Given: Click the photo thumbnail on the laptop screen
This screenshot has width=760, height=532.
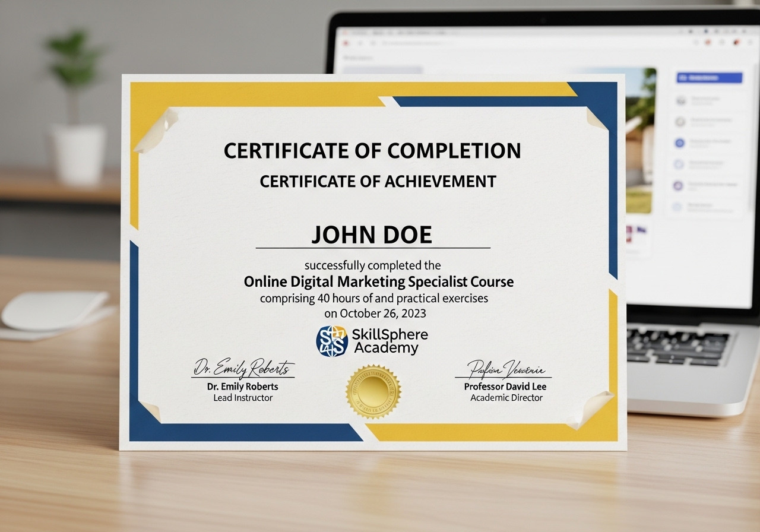Looking at the screenshot, I should 638,141.
